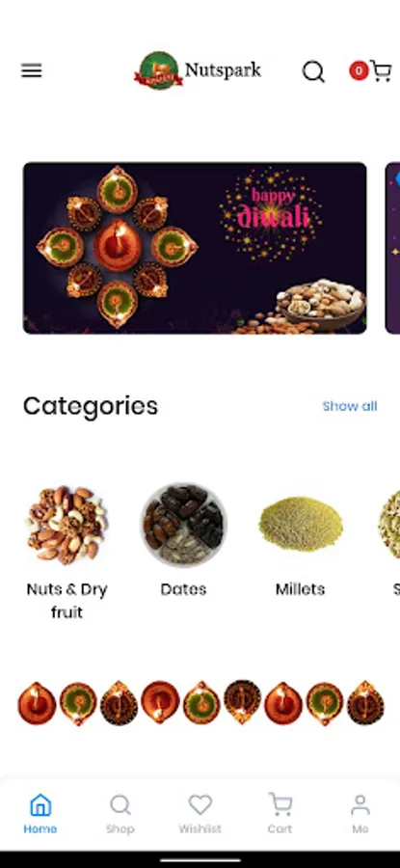Open the cart icon in top header
The width and height of the screenshot is (400, 868).
coord(381,70)
